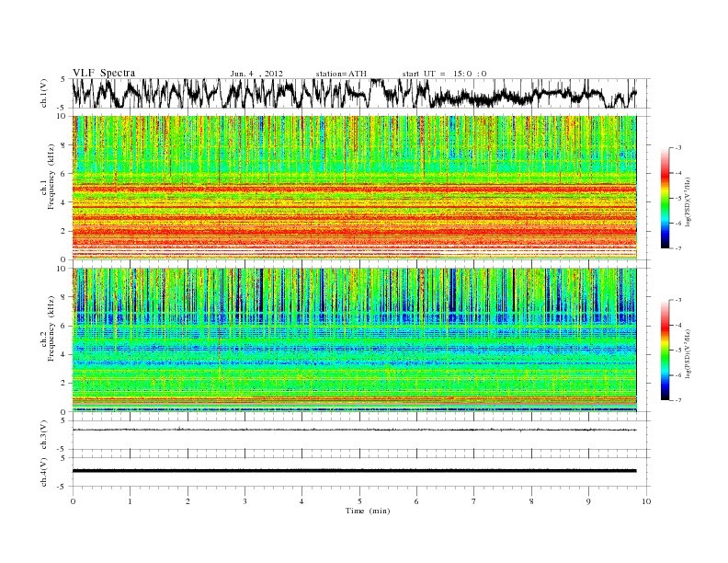Click the "7" tick label on the time axis
This screenshot has height=563, width=728.
(474, 501)
